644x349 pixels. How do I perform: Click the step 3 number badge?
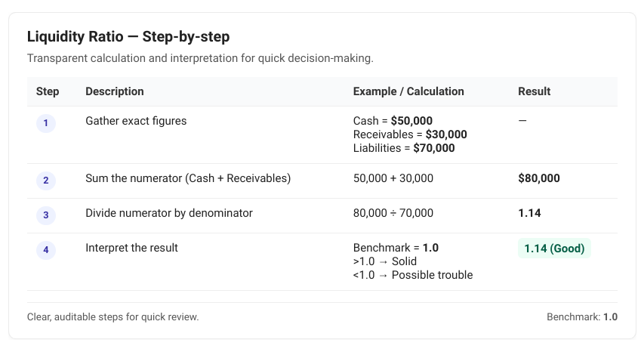pos(46,215)
